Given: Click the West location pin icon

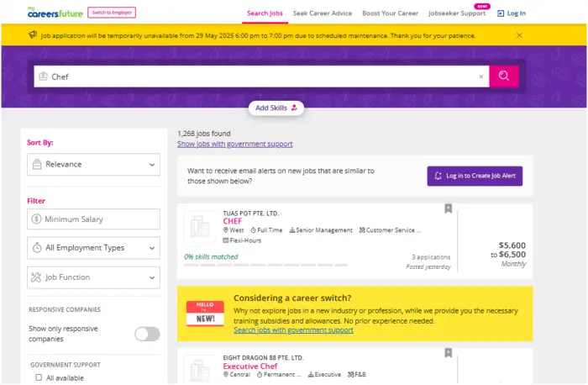Looking at the screenshot, I should [226, 229].
